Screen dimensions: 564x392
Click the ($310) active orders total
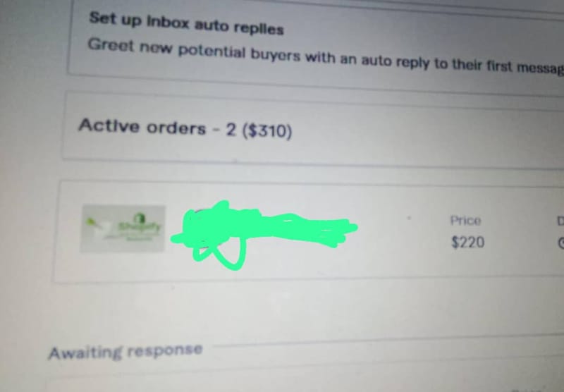pyautogui.click(x=267, y=131)
